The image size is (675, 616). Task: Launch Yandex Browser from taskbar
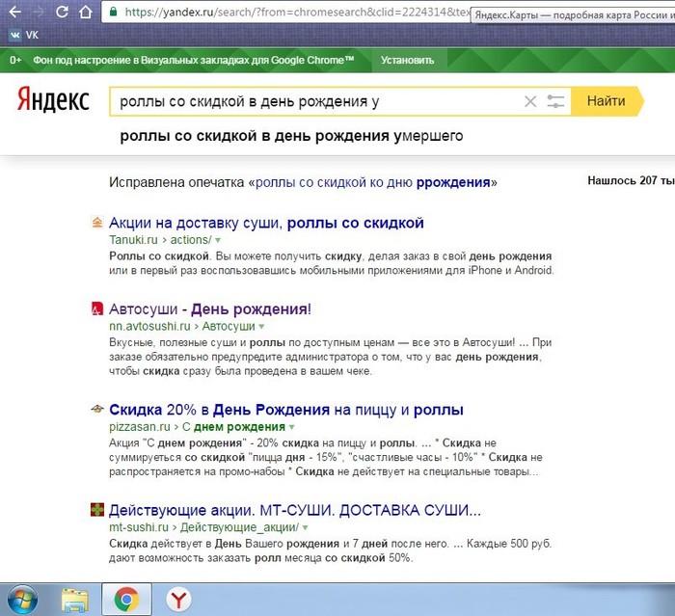coord(177,600)
